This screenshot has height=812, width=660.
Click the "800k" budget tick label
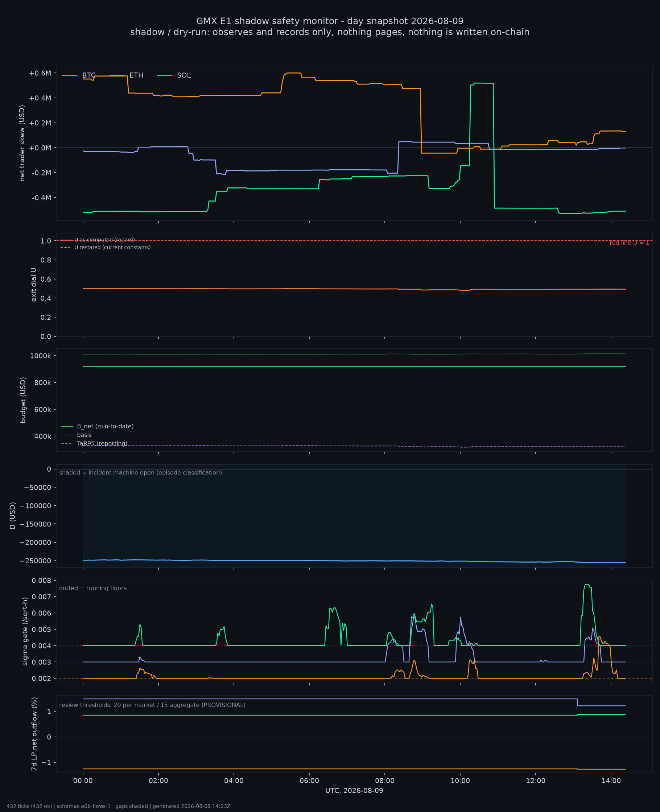tap(42, 383)
